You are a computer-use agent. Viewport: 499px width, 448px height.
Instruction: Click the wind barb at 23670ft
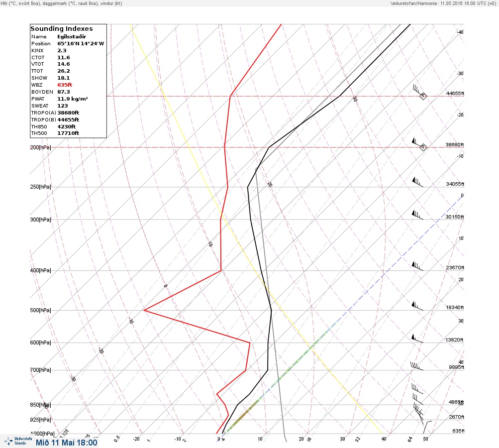[417, 266]
